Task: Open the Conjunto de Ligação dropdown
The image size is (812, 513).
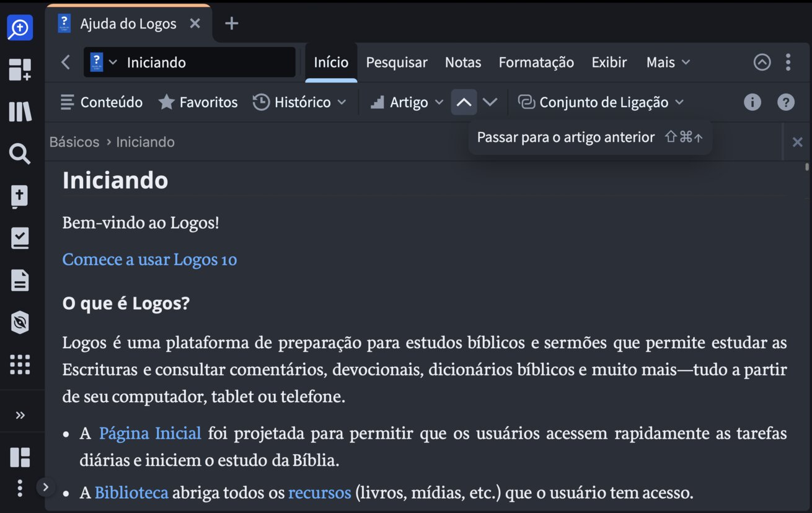Action: pos(601,102)
